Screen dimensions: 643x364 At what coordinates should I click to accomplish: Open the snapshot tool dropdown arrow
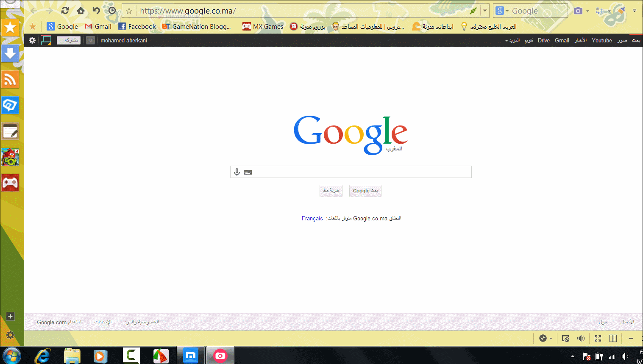pos(587,11)
